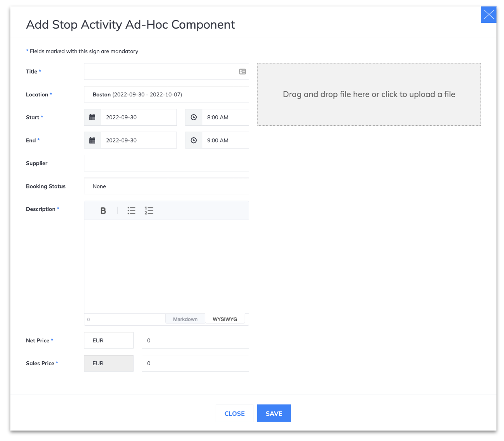This screenshot has width=504, height=441.
Task: Insert a numbered list in Description
Action: tap(149, 211)
